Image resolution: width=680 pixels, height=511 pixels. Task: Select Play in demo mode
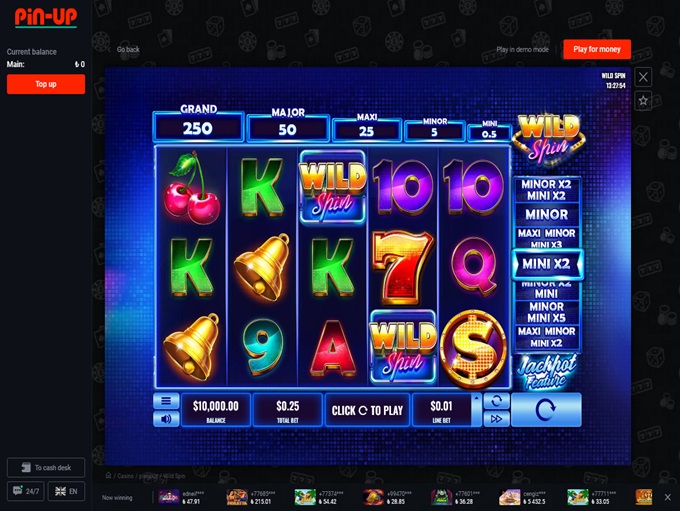(522, 49)
